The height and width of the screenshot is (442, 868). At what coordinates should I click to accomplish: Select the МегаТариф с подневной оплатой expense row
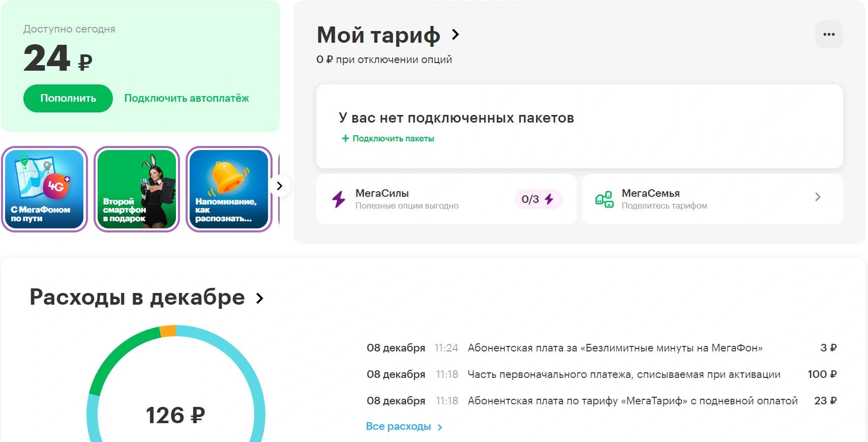pos(602,401)
